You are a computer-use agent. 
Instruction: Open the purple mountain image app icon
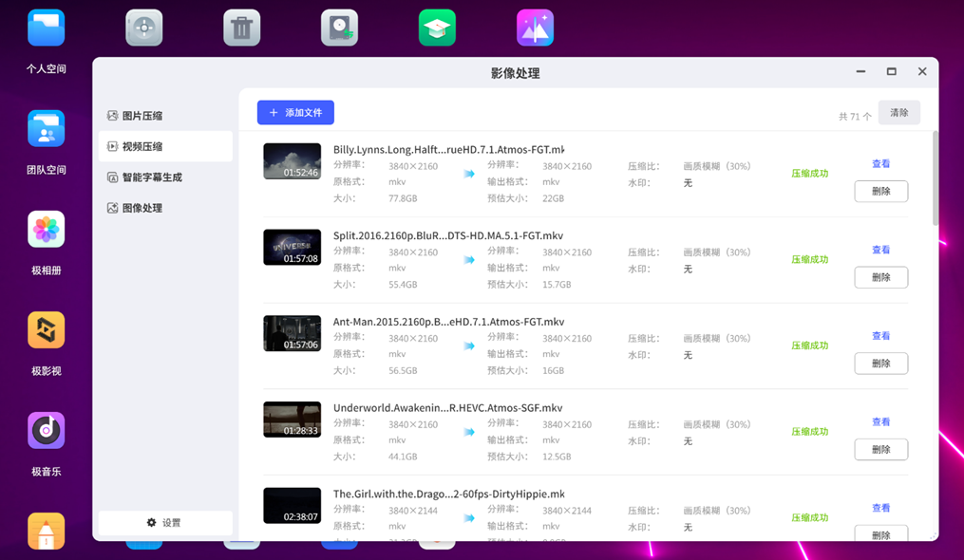point(535,28)
